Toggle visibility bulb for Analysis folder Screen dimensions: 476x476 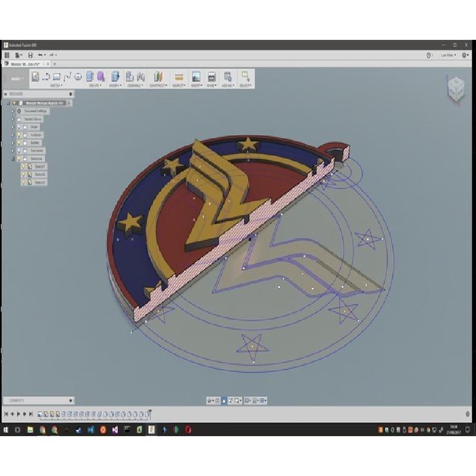(x=19, y=135)
